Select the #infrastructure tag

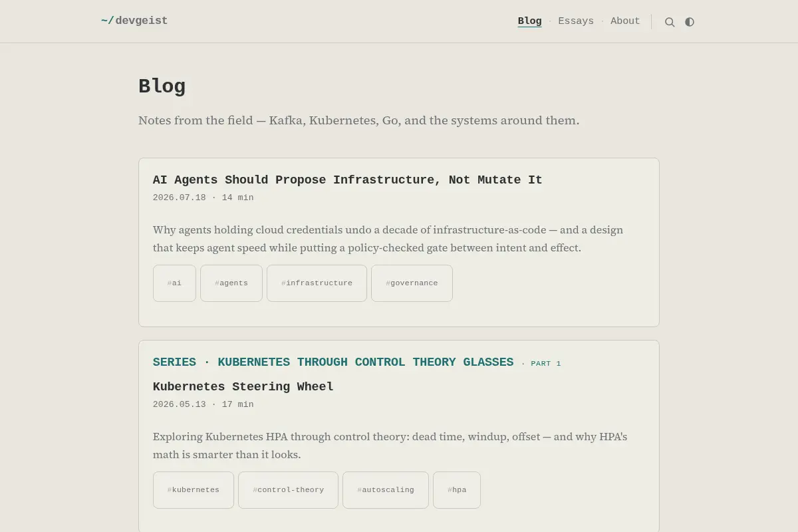point(317,283)
